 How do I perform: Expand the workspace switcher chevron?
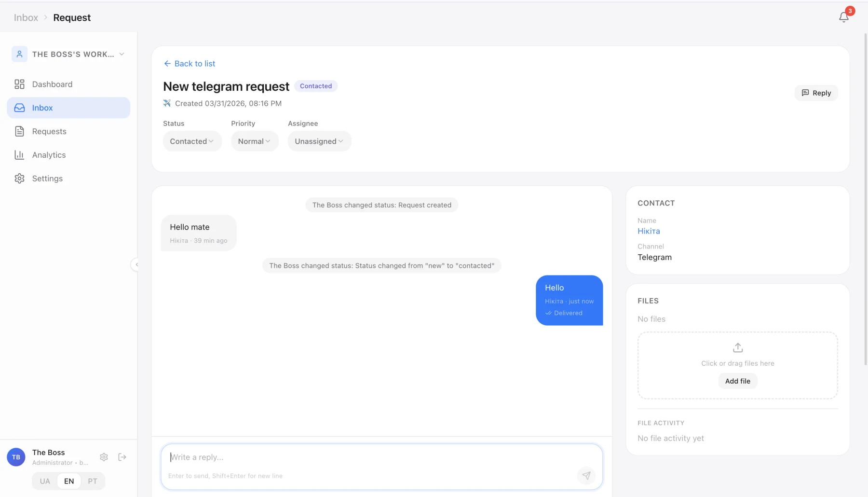(122, 54)
